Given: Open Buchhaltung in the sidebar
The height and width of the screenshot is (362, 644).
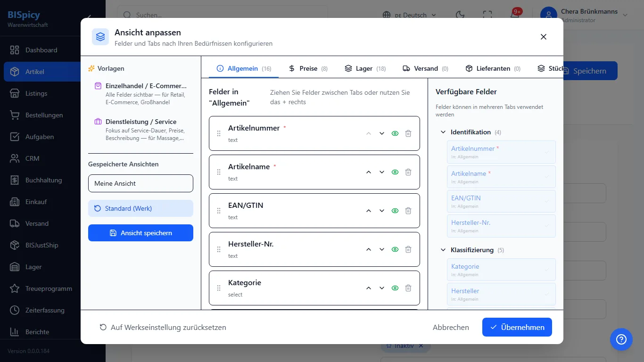Looking at the screenshot, I should pos(53,180).
